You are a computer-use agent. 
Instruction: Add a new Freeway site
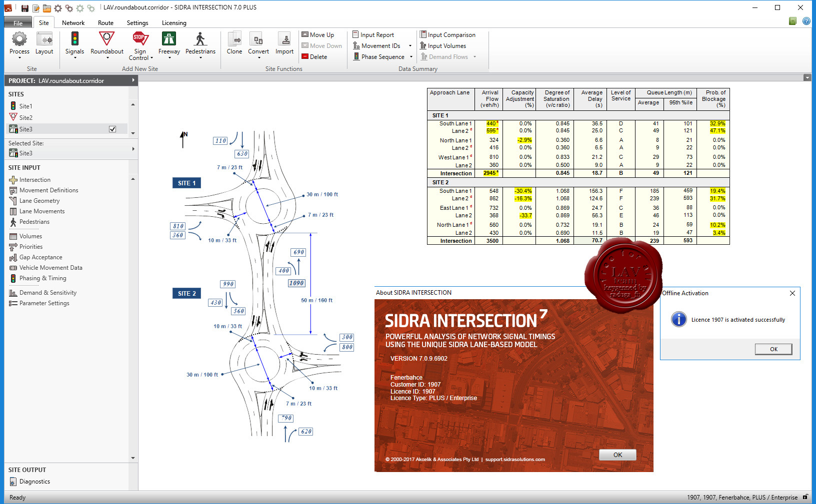pos(169,44)
